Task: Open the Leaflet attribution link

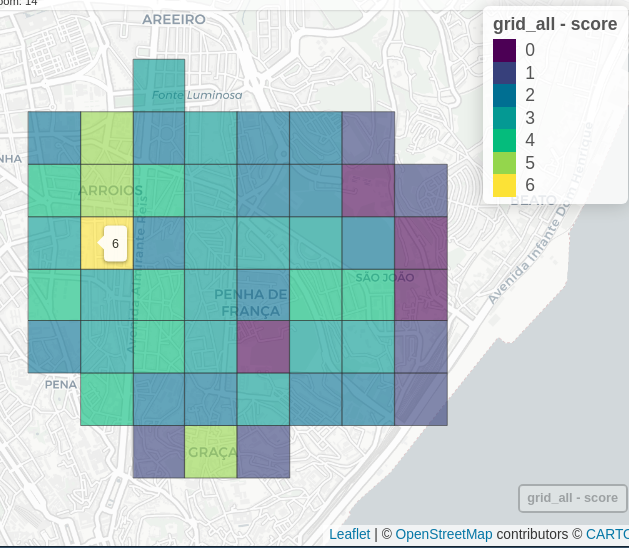Action: 349,535
